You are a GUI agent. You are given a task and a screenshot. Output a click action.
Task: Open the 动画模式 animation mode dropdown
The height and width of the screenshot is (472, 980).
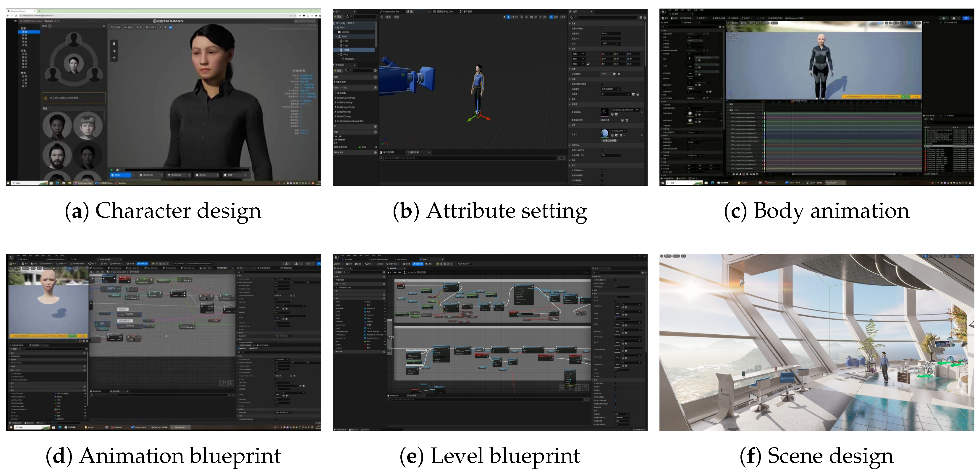pyautogui.click(x=610, y=89)
